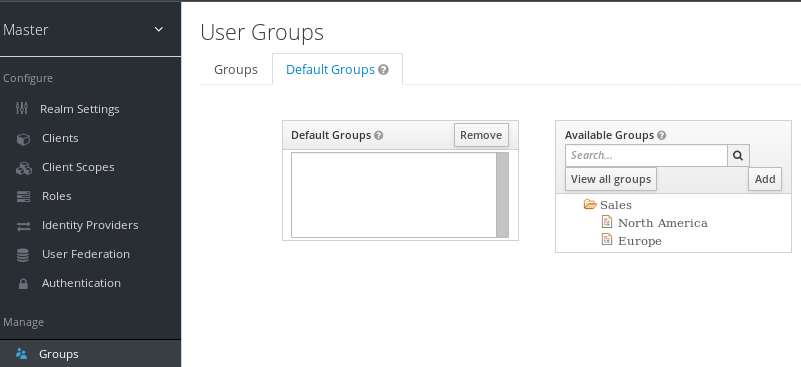
Task: Open Identity Providers section
Action: [x=90, y=225]
